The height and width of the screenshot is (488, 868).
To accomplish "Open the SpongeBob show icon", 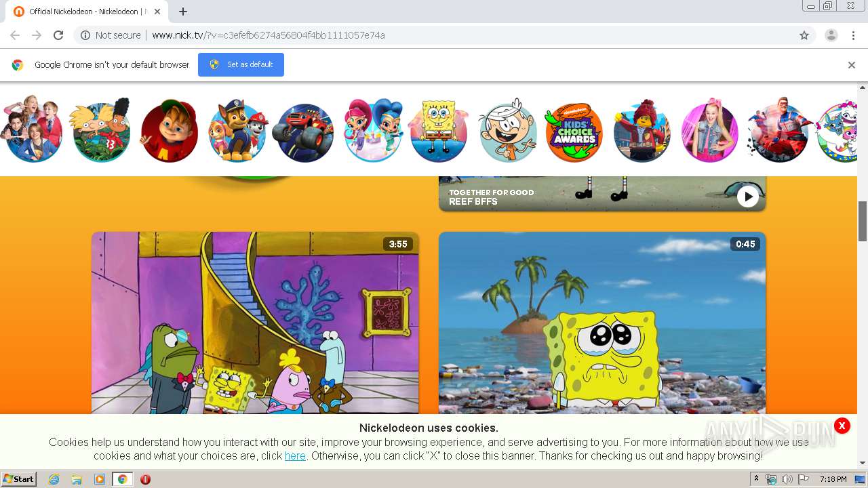I will [439, 131].
